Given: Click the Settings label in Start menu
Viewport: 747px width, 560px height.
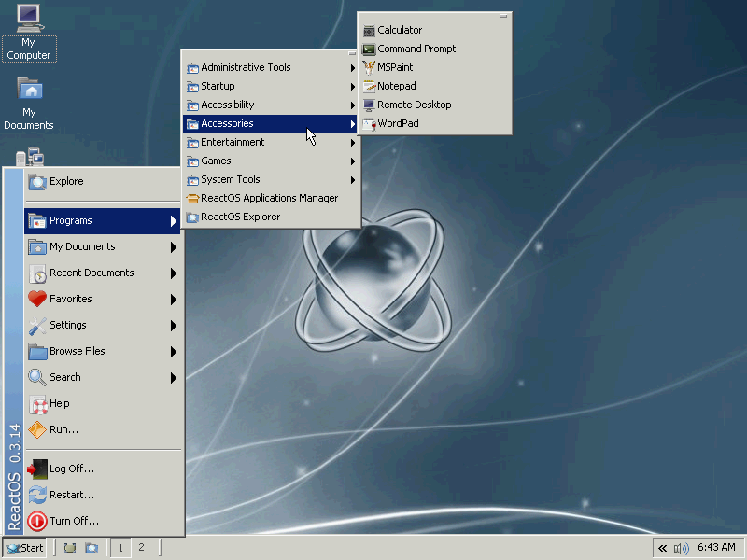Looking at the screenshot, I should (x=68, y=325).
